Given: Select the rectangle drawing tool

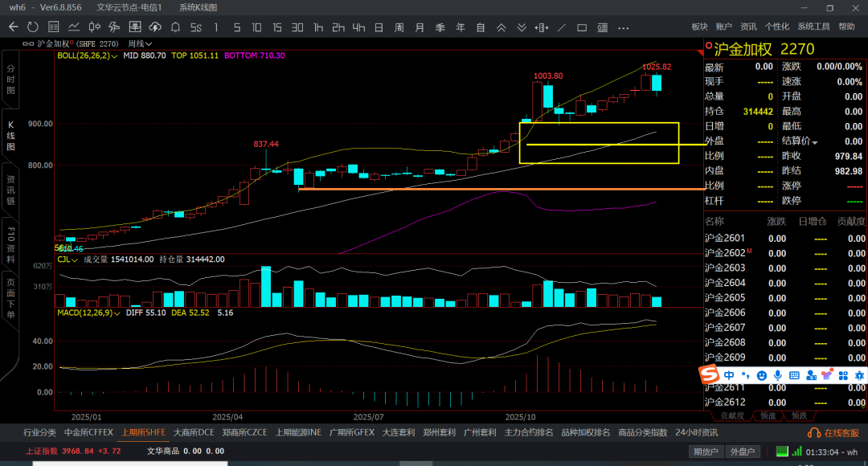Looking at the screenshot, I should click(x=582, y=27).
